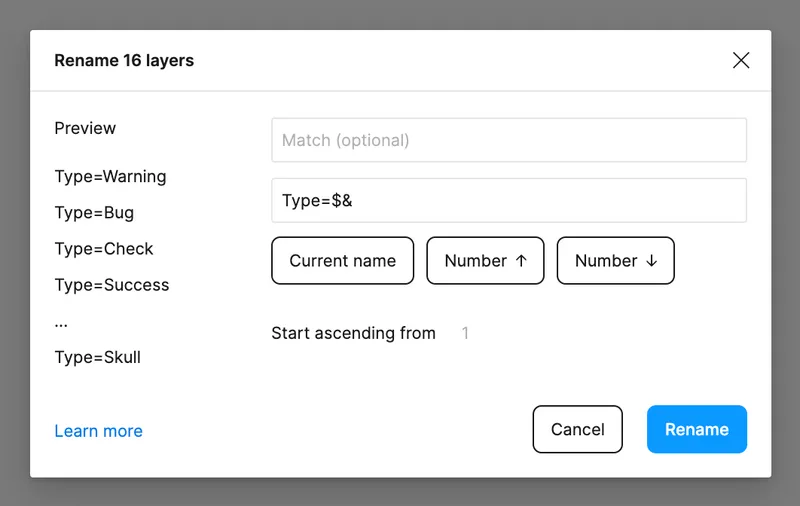Insert the Current name token

click(x=342, y=261)
